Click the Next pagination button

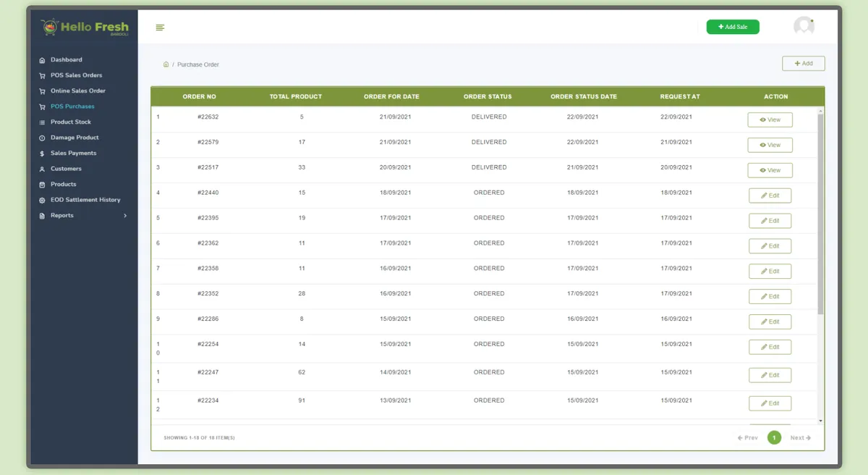point(800,438)
